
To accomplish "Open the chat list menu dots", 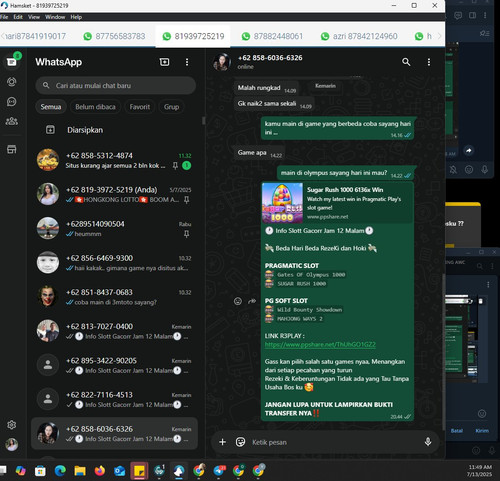I will click(x=187, y=62).
